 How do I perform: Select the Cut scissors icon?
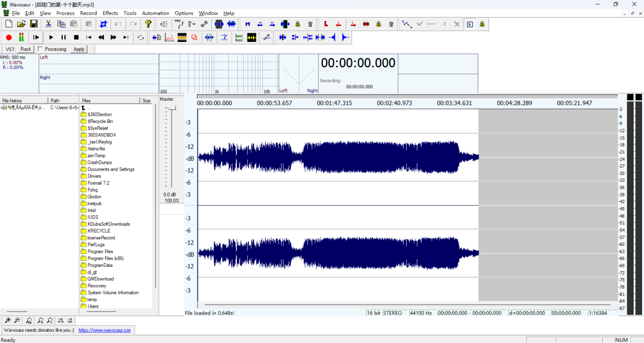click(48, 24)
